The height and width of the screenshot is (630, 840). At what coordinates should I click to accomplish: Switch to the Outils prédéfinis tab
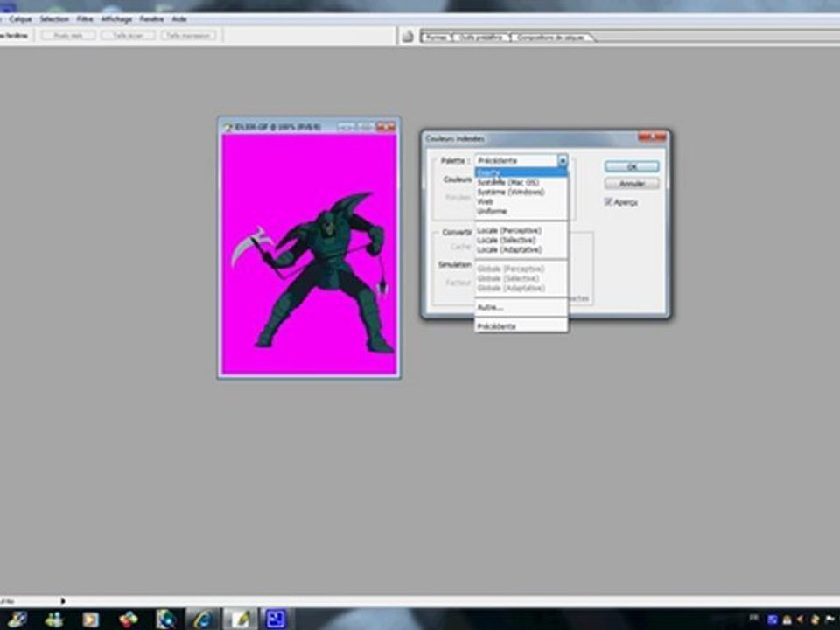[x=481, y=38]
